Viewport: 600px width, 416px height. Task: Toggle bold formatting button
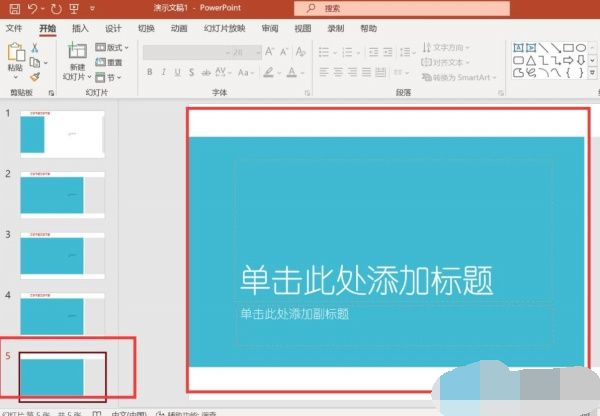click(x=149, y=72)
